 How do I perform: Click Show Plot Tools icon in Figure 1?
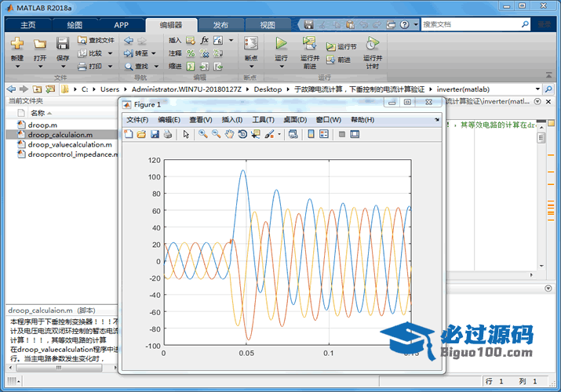[x=355, y=134]
